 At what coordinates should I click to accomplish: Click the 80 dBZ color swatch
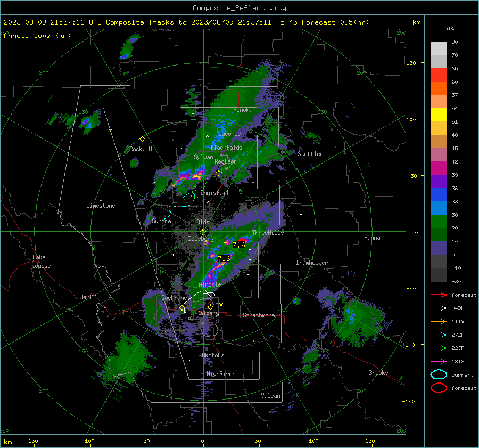(439, 48)
